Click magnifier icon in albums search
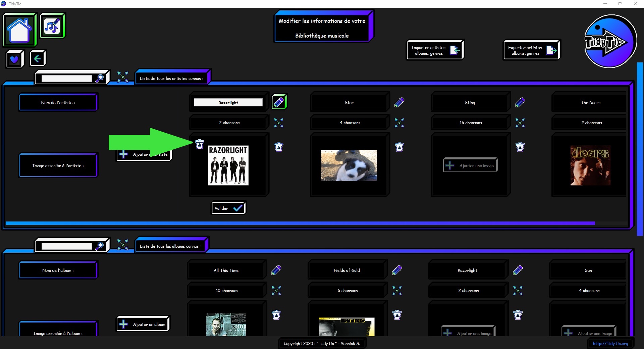This screenshot has width=644, height=349. [100, 246]
